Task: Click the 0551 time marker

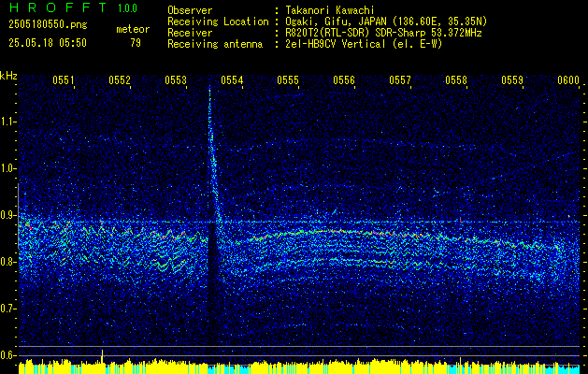Action: point(64,79)
